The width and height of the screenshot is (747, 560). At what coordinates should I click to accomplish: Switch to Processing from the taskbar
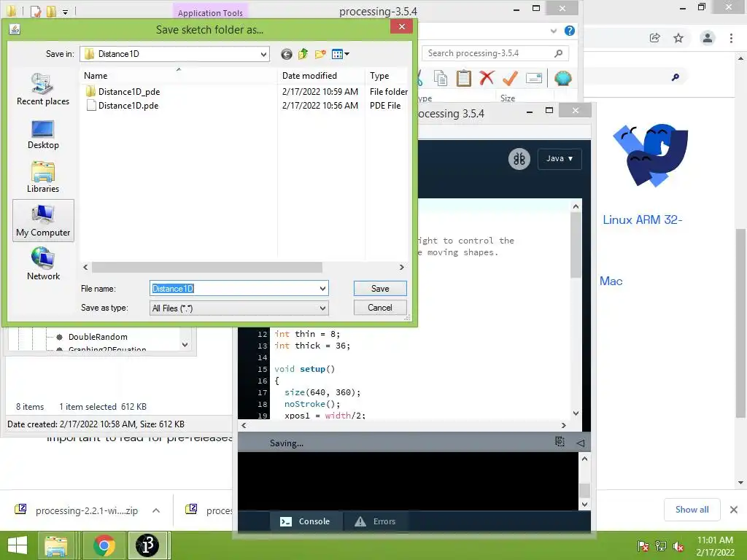click(147, 545)
